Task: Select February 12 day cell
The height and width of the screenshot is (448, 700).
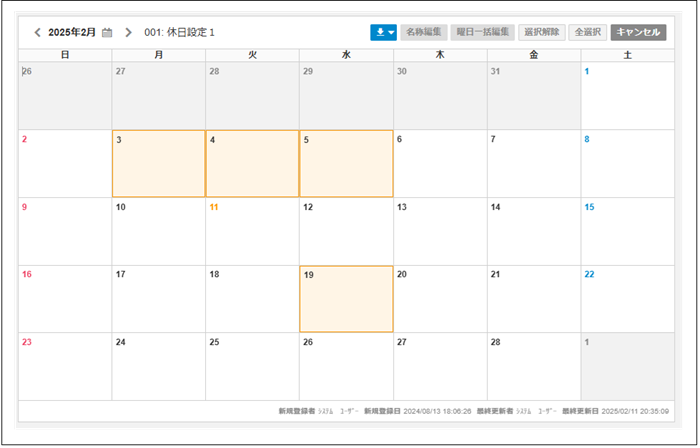Action: [346, 232]
